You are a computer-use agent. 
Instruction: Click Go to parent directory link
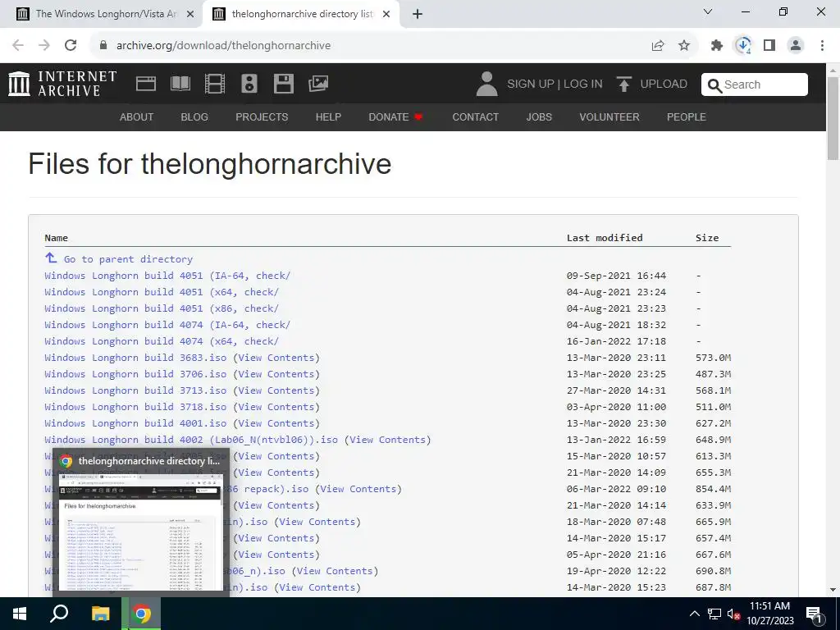128,259
